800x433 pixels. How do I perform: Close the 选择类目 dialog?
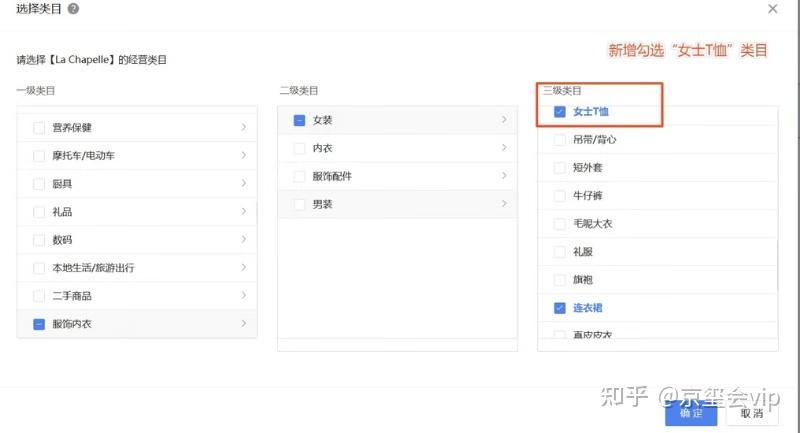pos(772,8)
